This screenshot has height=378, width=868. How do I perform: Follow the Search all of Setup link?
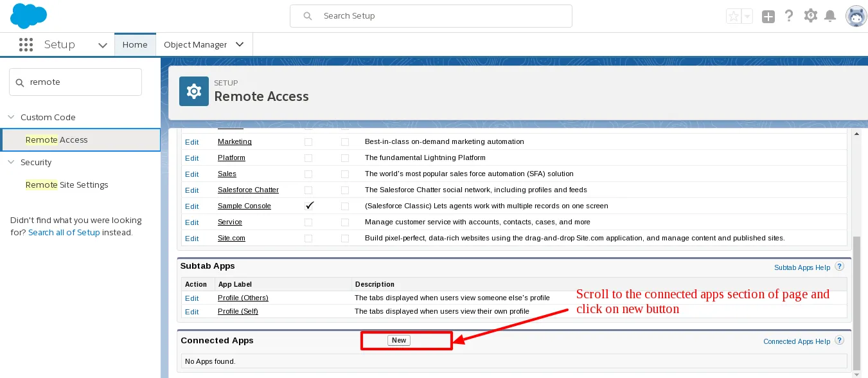click(64, 232)
